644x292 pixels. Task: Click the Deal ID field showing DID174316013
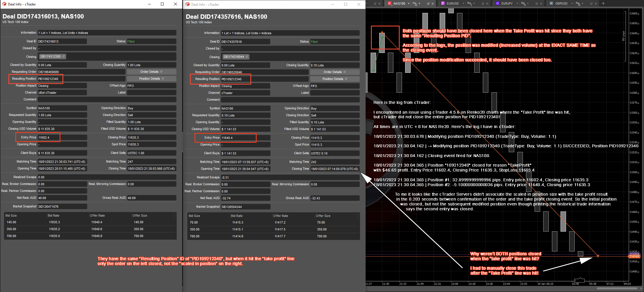tap(62, 41)
